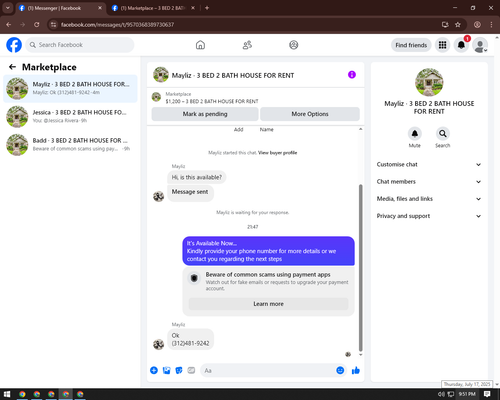Switch to the Marketplace 3 BED 2 BATH tab

coord(153,8)
